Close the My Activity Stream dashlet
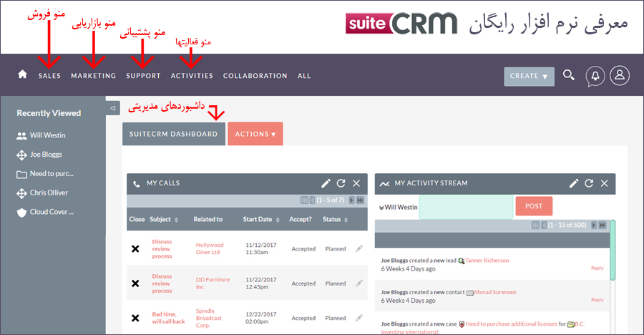The width and height of the screenshot is (644, 335). [604, 183]
